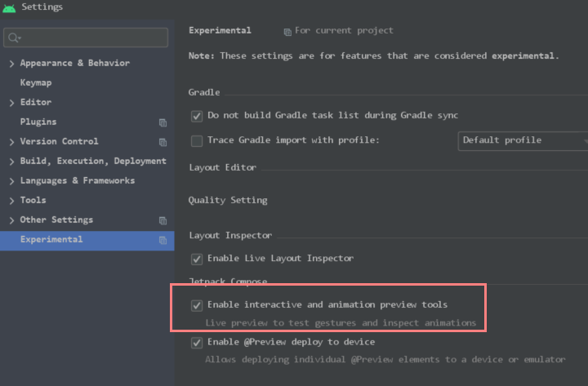Viewport: 588px width, 386px height.
Task: Click the Layout Inspector section header
Action: click(x=230, y=235)
